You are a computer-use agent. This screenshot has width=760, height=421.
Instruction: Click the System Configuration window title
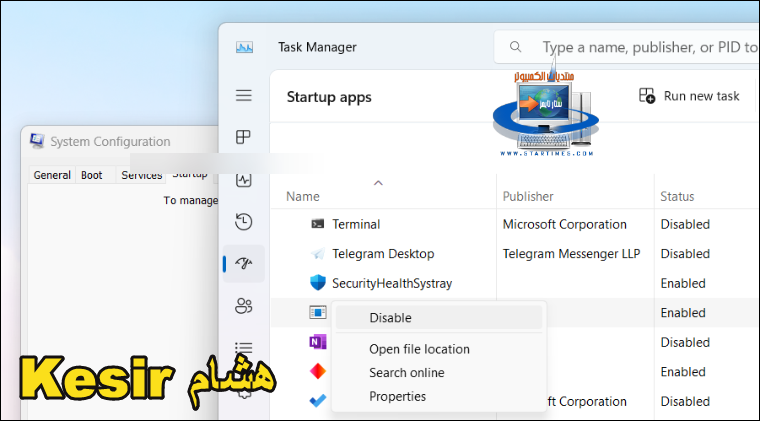click(x=111, y=141)
